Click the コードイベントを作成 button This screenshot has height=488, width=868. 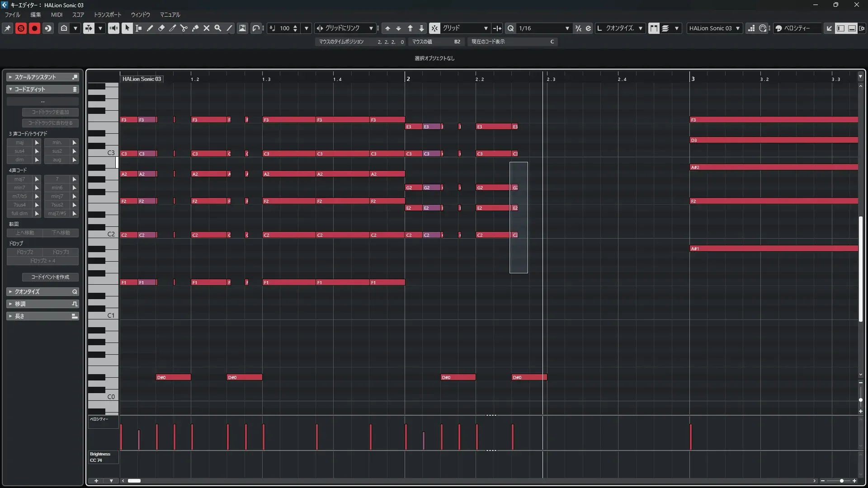click(x=50, y=277)
